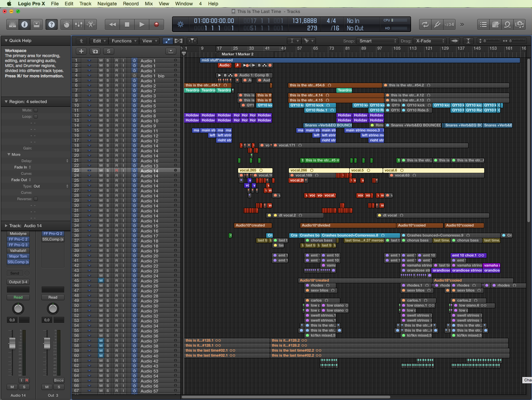Tick the Reverse checkbox
This screenshot has height=400, width=532.
(x=36, y=199)
